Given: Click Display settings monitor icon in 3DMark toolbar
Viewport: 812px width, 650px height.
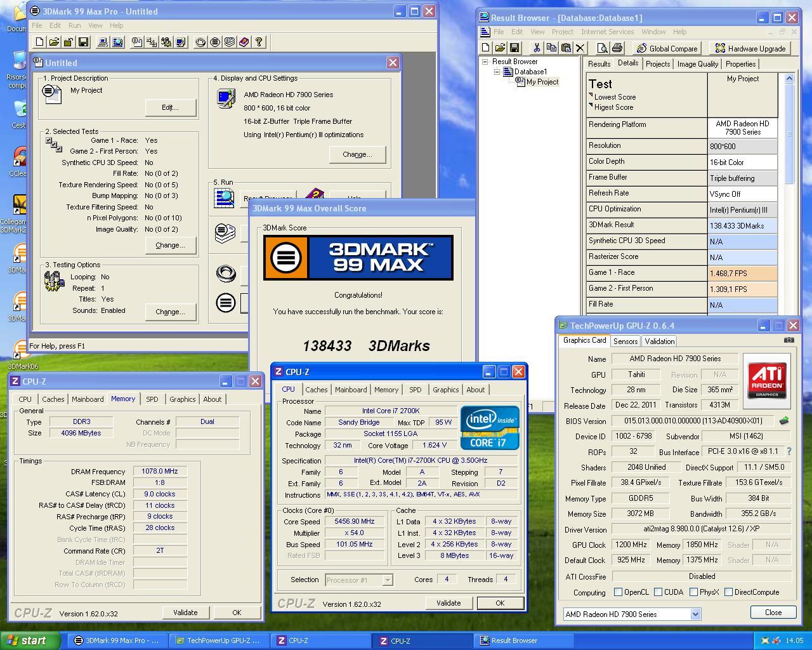Looking at the screenshot, I should tap(181, 42).
